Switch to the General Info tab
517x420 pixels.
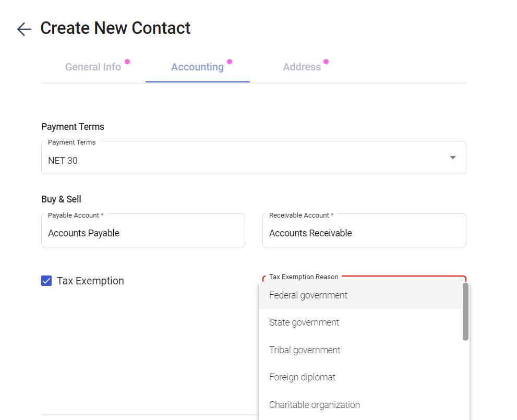(x=93, y=67)
